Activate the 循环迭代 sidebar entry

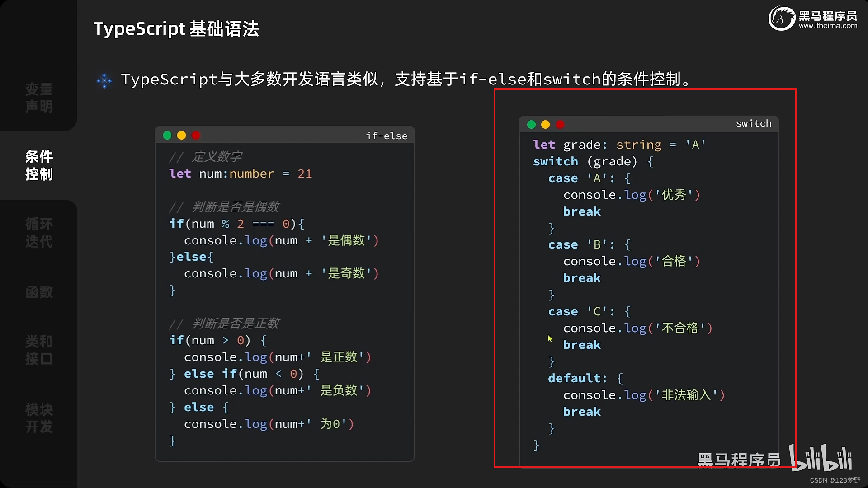pos(38,233)
